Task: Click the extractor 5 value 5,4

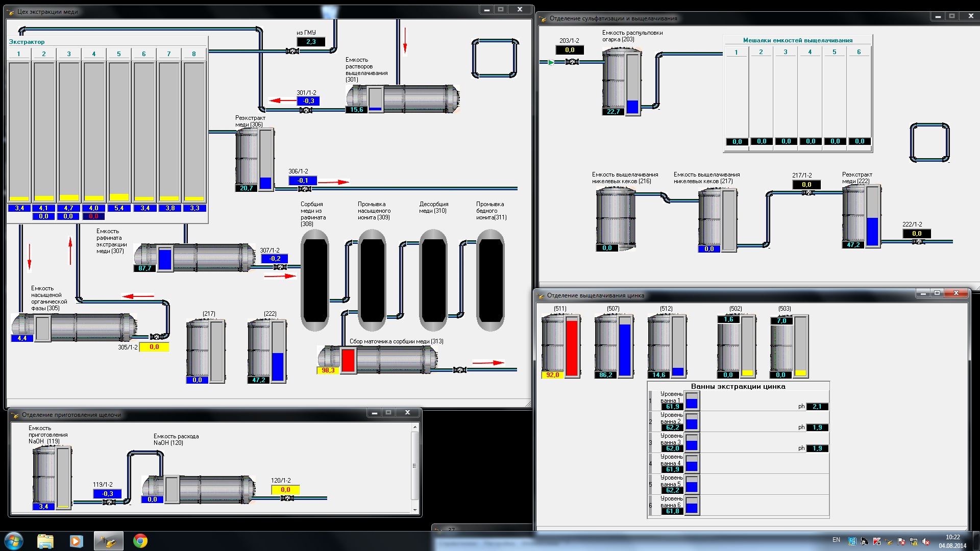Action: point(119,208)
